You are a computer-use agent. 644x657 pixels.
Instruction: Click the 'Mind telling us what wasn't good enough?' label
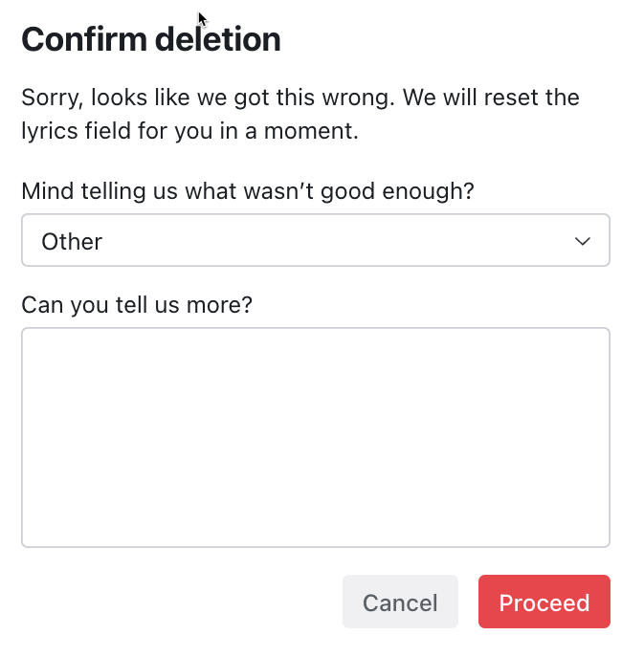click(248, 190)
